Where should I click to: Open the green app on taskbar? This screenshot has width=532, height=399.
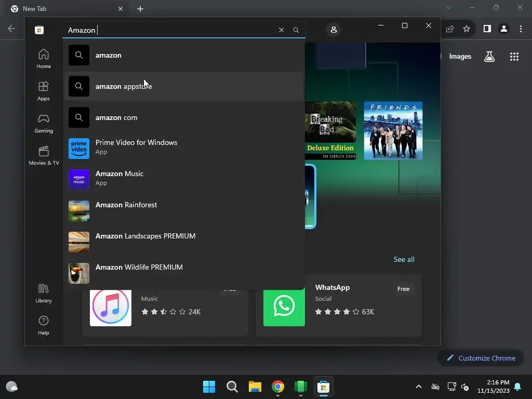tap(301, 387)
